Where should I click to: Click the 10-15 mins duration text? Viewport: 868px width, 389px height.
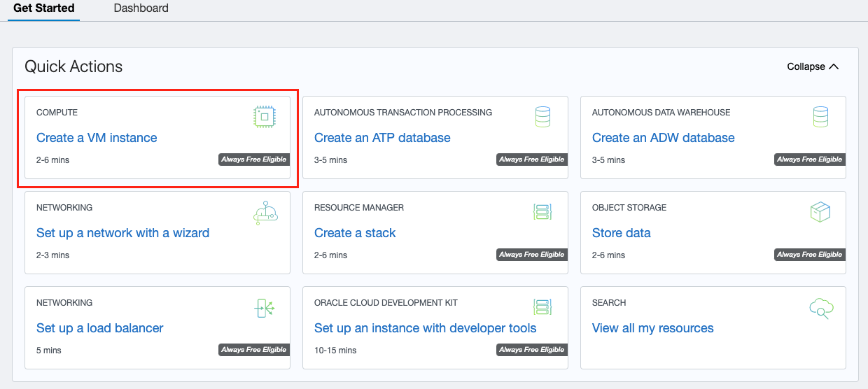[x=335, y=351]
